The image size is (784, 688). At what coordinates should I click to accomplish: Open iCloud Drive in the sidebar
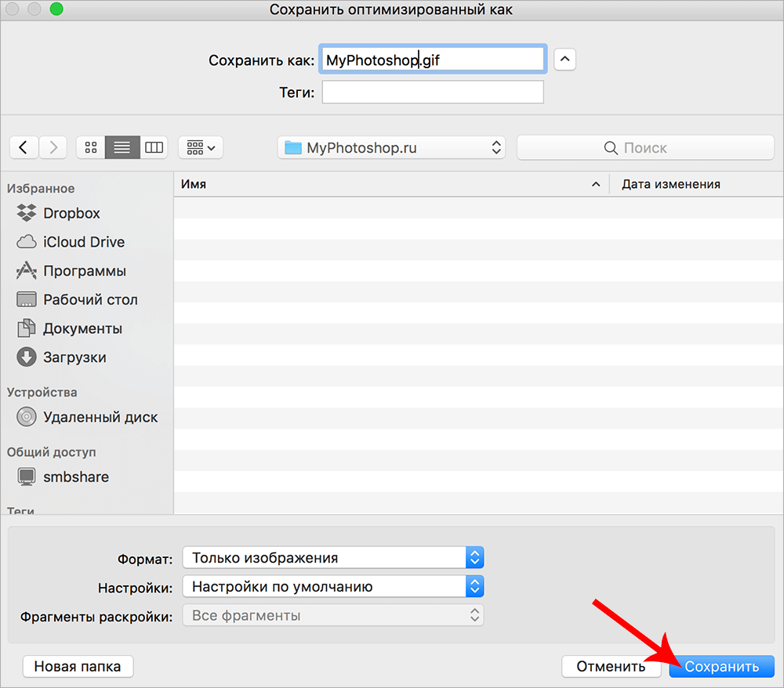84,242
